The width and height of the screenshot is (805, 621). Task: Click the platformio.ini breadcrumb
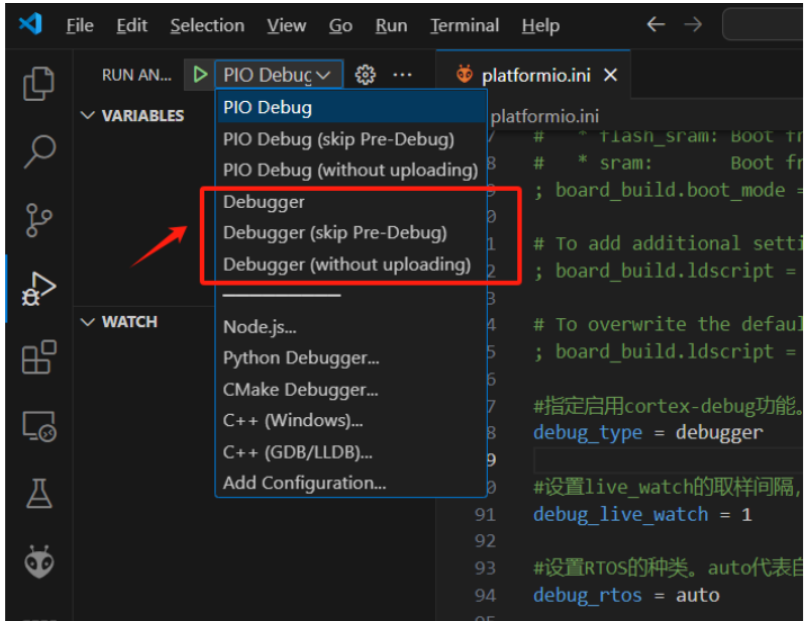(x=545, y=117)
